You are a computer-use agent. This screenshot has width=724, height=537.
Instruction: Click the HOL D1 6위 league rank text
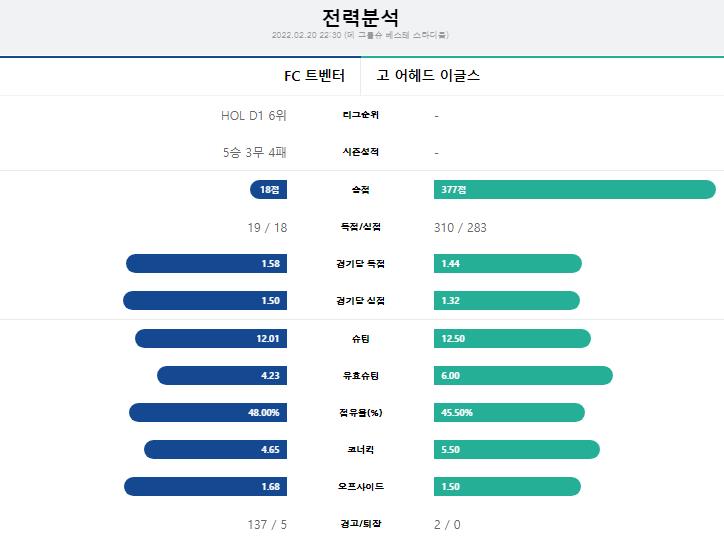coord(254,115)
